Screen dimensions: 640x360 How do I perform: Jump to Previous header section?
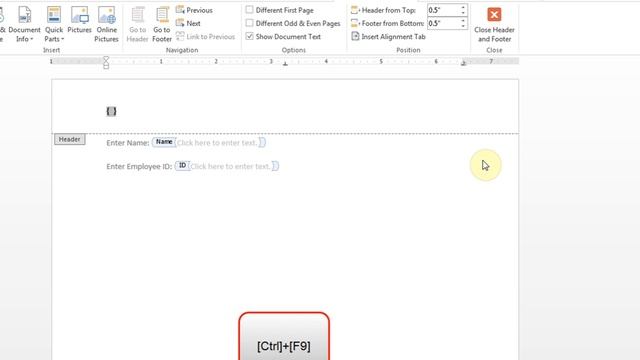click(194, 10)
